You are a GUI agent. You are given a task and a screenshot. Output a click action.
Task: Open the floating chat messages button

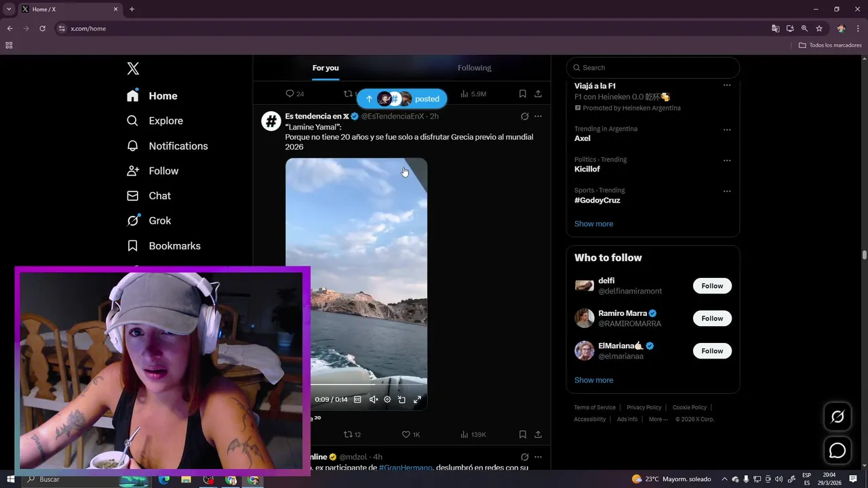(x=837, y=450)
